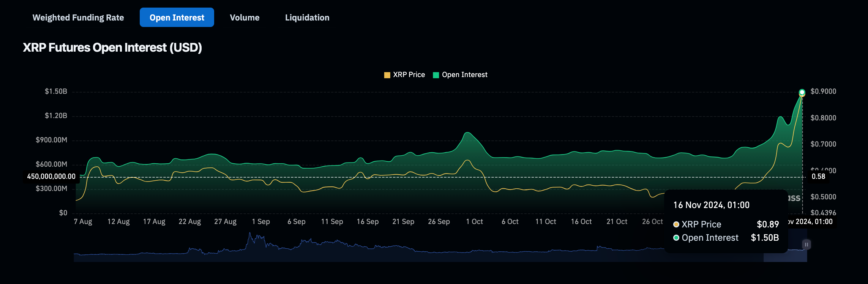This screenshot has width=868, height=284.
Task: Click the 0.58 crosshair price label
Action: pyautogui.click(x=818, y=177)
